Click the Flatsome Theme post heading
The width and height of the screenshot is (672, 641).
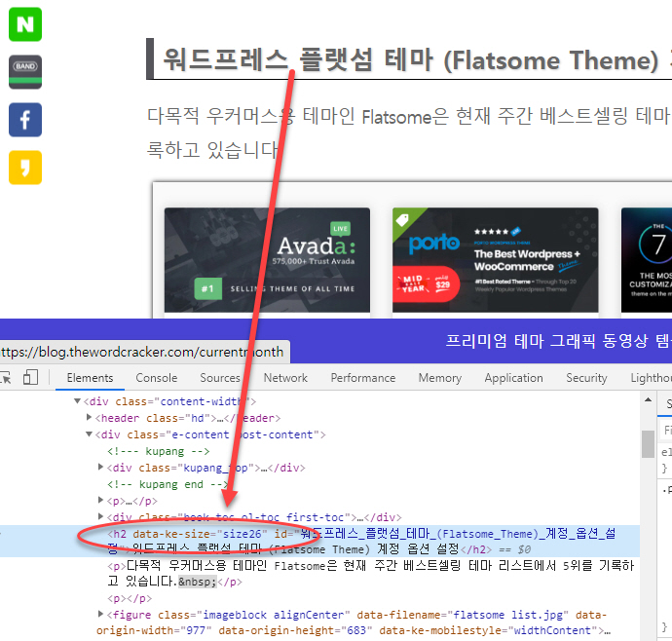411,60
